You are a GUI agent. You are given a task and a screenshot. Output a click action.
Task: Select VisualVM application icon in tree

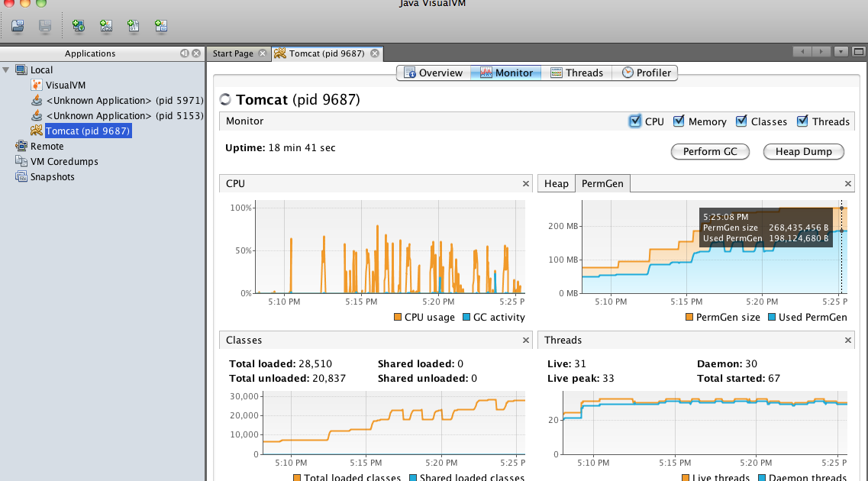[x=37, y=85]
